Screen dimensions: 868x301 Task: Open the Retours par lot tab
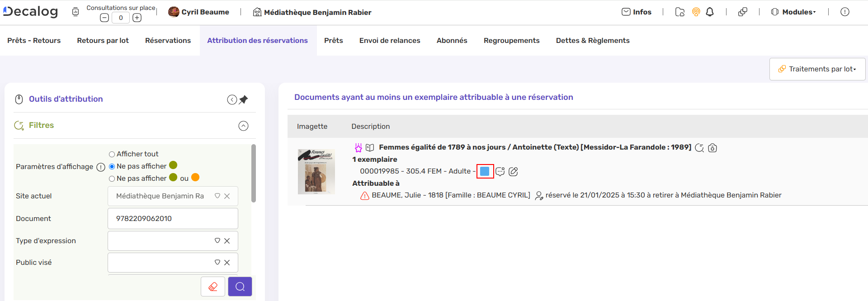(x=103, y=40)
